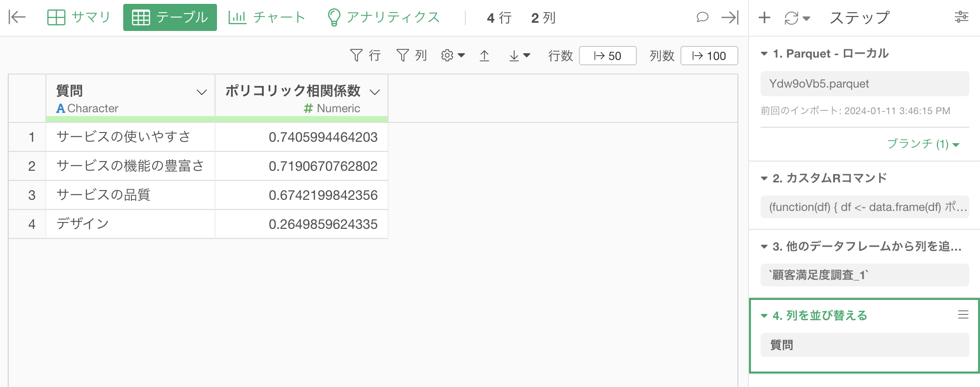Click the collapse-left arrow icon
Screen dimensions: 980x387
tap(17, 17)
